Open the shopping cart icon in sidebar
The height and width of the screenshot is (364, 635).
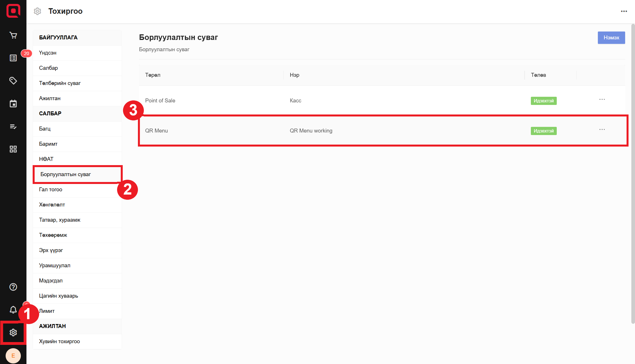13,35
